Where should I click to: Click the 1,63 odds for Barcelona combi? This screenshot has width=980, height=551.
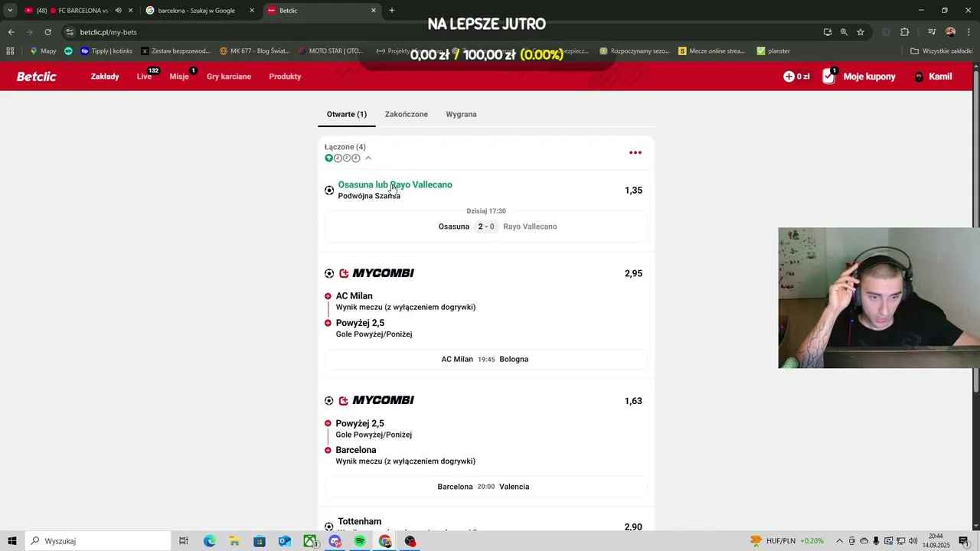pos(633,401)
